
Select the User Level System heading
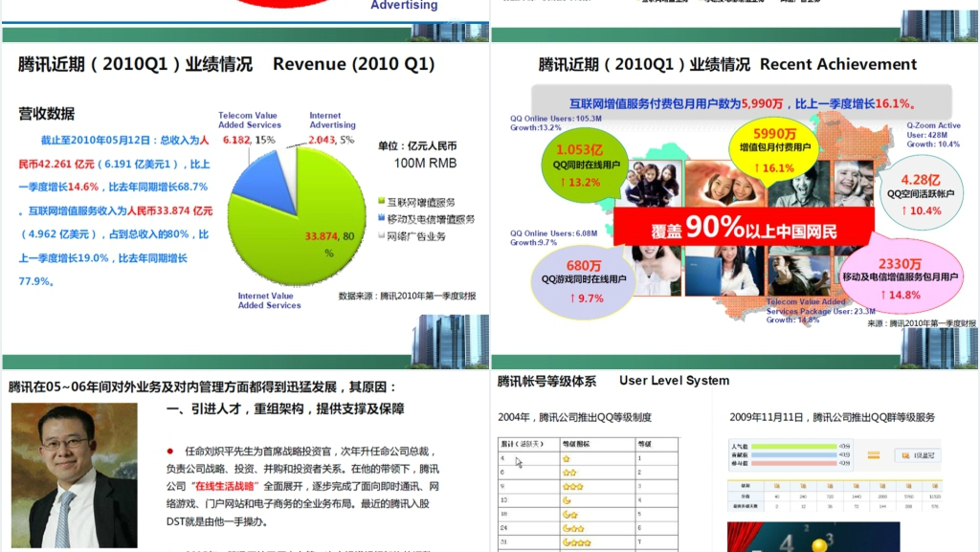coord(675,381)
